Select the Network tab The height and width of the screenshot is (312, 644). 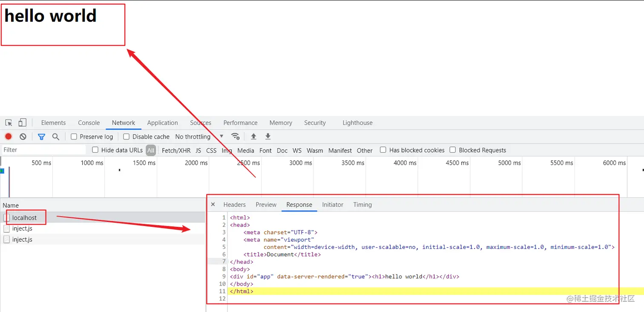point(124,123)
